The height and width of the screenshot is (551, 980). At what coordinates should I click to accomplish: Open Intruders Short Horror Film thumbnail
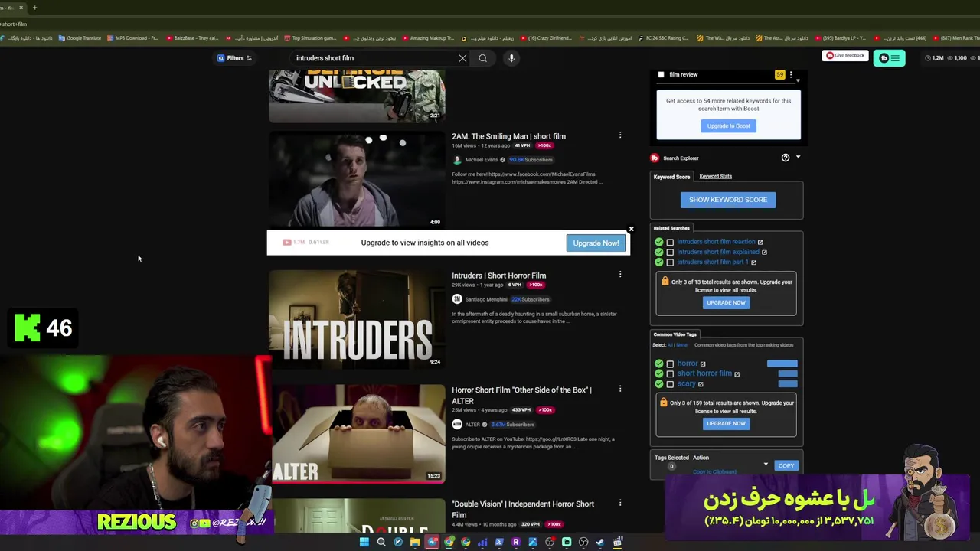click(x=356, y=318)
